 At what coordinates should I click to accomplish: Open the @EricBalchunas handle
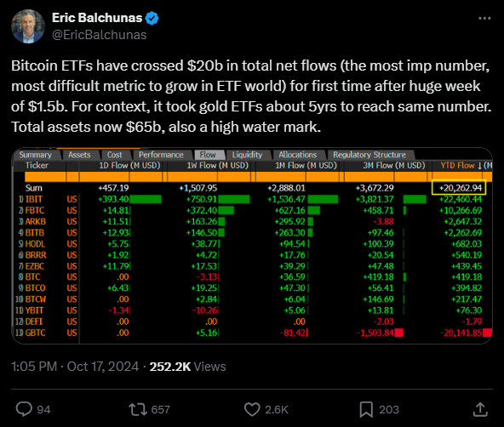(x=100, y=35)
